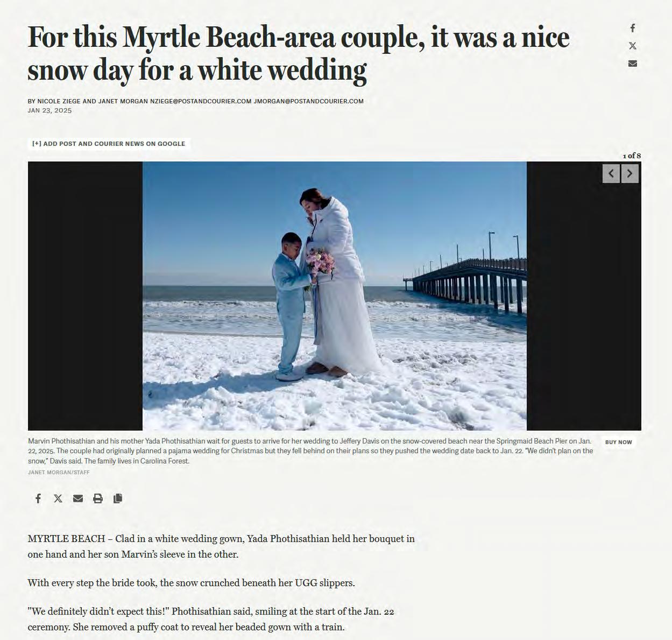Click X share icon below photo caption
Image resolution: width=672 pixels, height=640 pixels.
(x=58, y=498)
